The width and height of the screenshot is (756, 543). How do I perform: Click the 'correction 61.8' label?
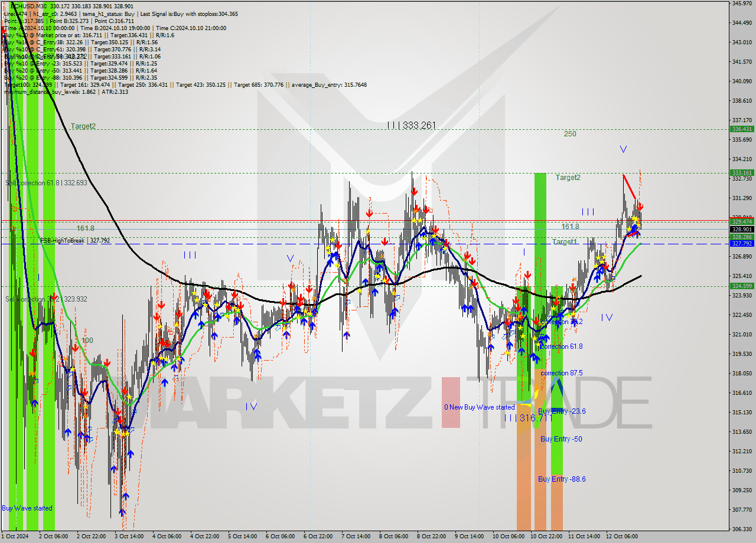pos(562,346)
